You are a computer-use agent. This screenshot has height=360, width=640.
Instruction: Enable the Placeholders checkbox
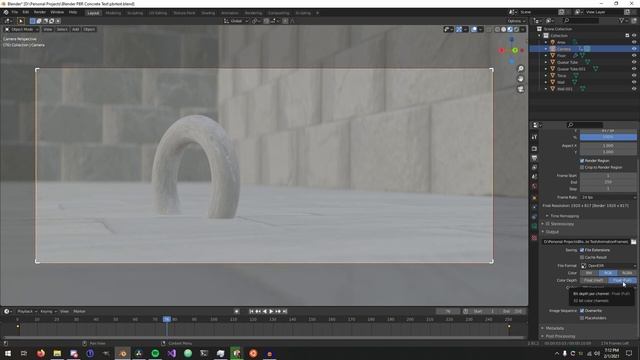582,318
